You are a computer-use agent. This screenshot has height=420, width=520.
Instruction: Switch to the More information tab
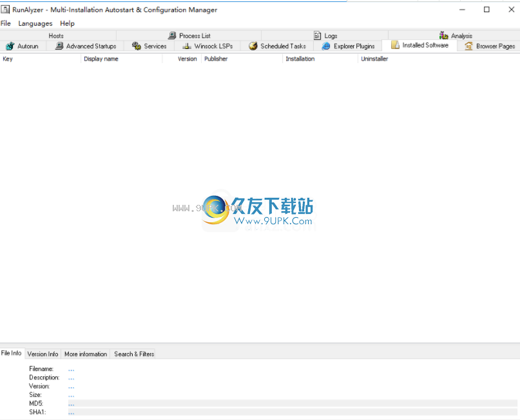(x=86, y=354)
